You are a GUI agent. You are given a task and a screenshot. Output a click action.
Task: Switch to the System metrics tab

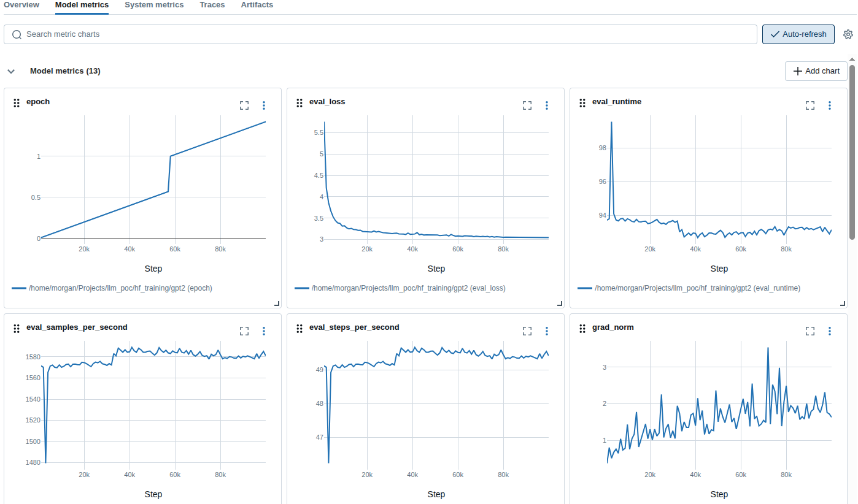(154, 5)
